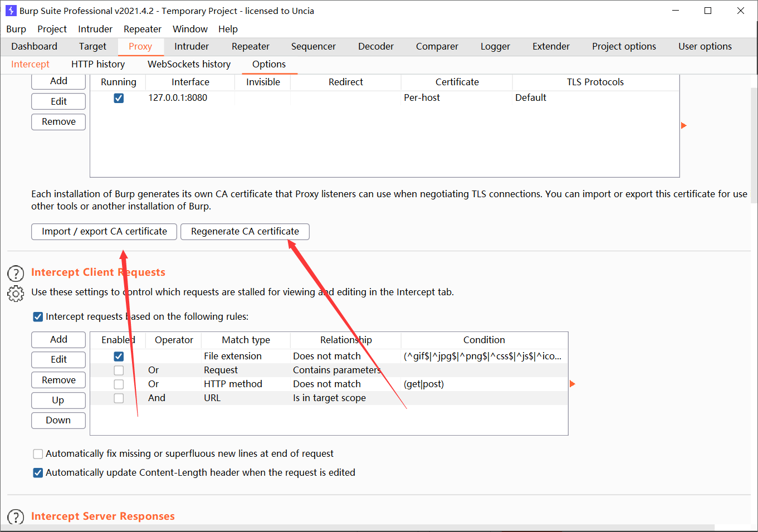The height and width of the screenshot is (532, 758).
Task: Open the Burp menu
Action: pos(16,29)
